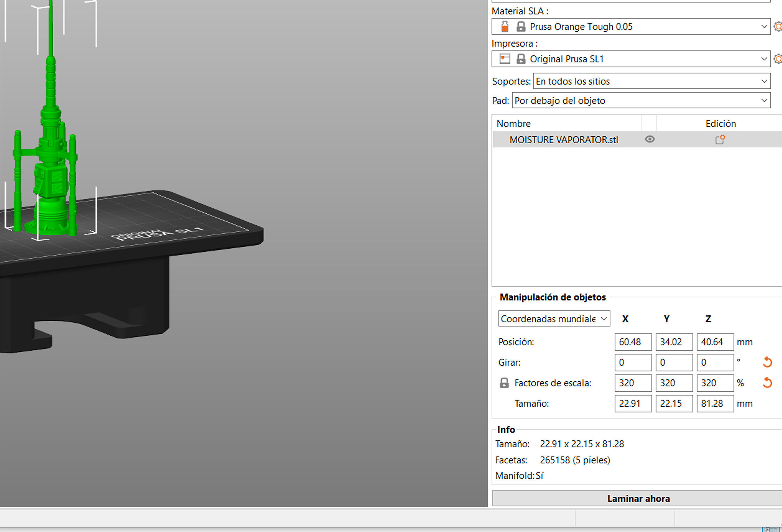Click the Info size 22.91 x 22.15 x 81.28
The width and height of the screenshot is (782, 532).
[582, 444]
